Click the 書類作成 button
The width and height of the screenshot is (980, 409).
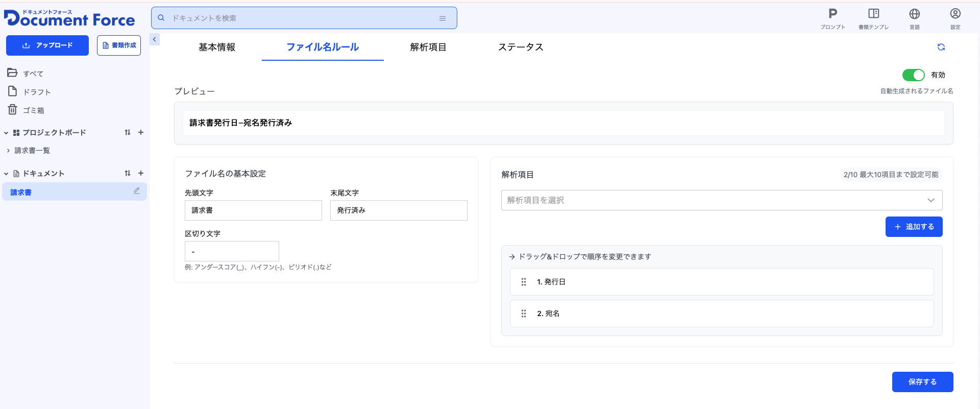tap(119, 45)
